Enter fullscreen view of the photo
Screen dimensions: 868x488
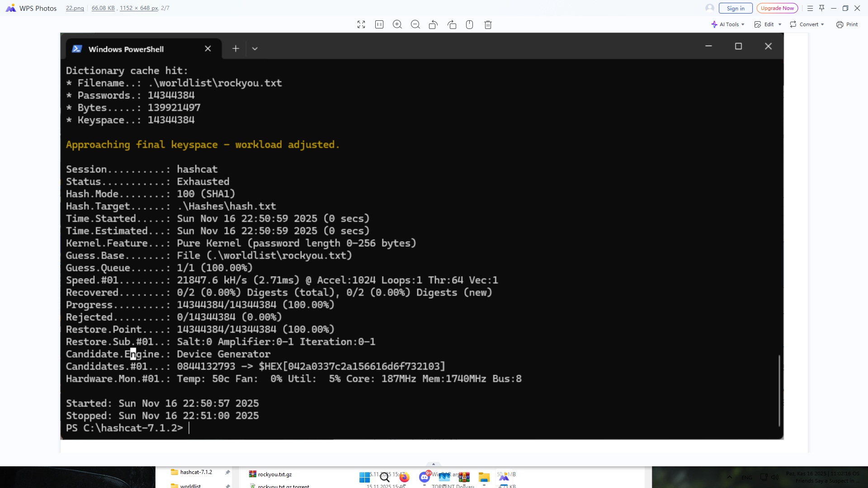pos(361,24)
